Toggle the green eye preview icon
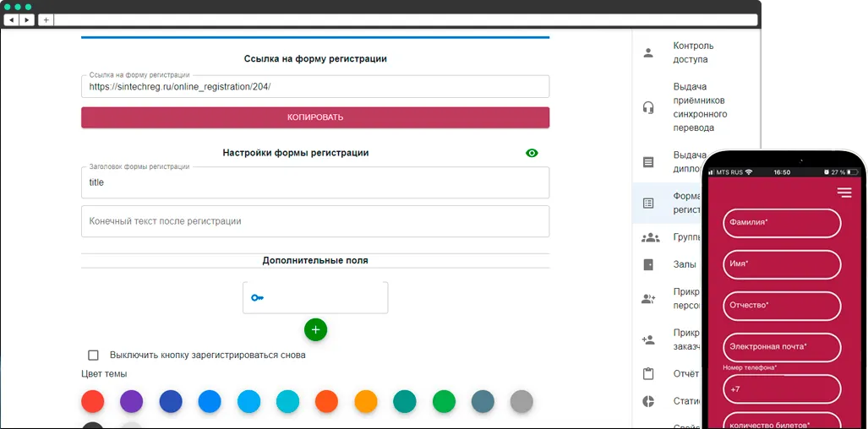The height and width of the screenshot is (429, 868). point(532,153)
